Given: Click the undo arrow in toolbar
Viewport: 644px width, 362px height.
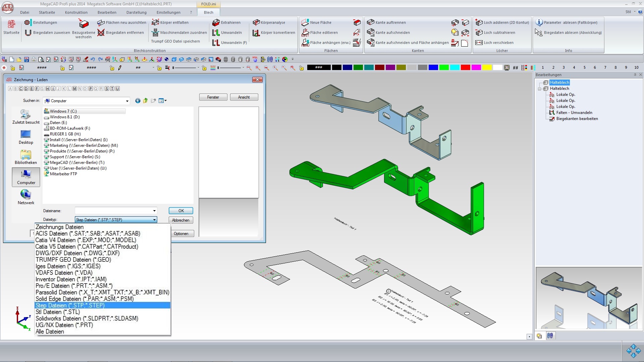Looking at the screenshot, I should [x=93, y=59].
